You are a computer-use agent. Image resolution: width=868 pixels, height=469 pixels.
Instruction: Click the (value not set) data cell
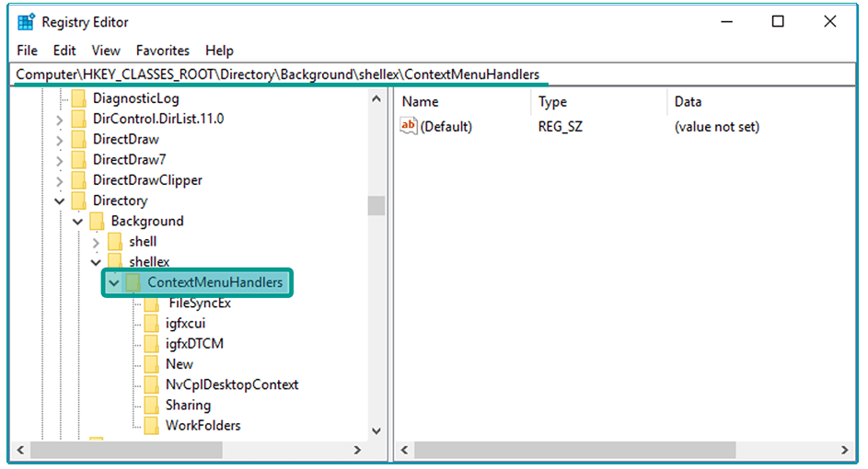click(x=717, y=127)
